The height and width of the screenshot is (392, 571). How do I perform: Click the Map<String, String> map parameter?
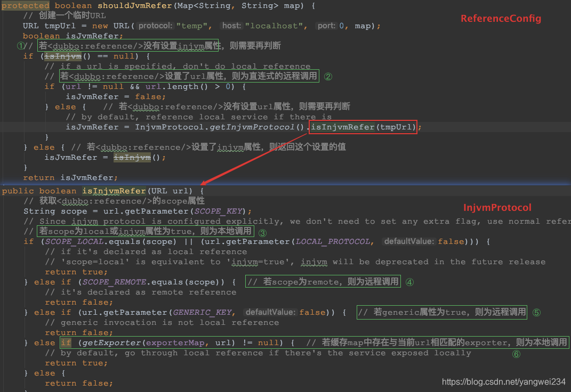point(240,5)
